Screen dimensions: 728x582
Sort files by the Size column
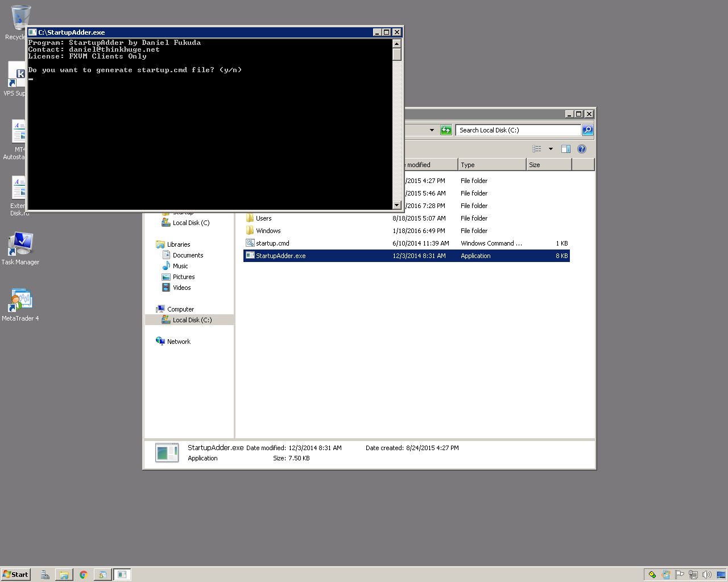click(x=548, y=165)
